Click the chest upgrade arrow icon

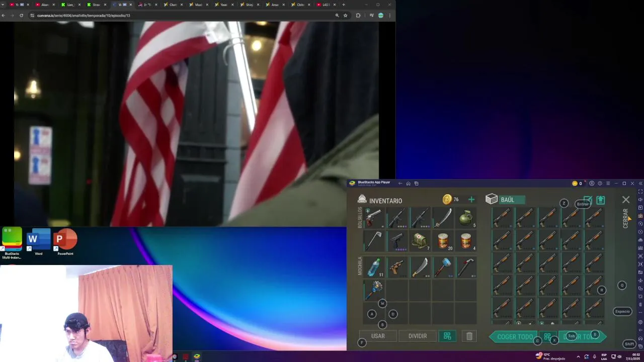[601, 200]
